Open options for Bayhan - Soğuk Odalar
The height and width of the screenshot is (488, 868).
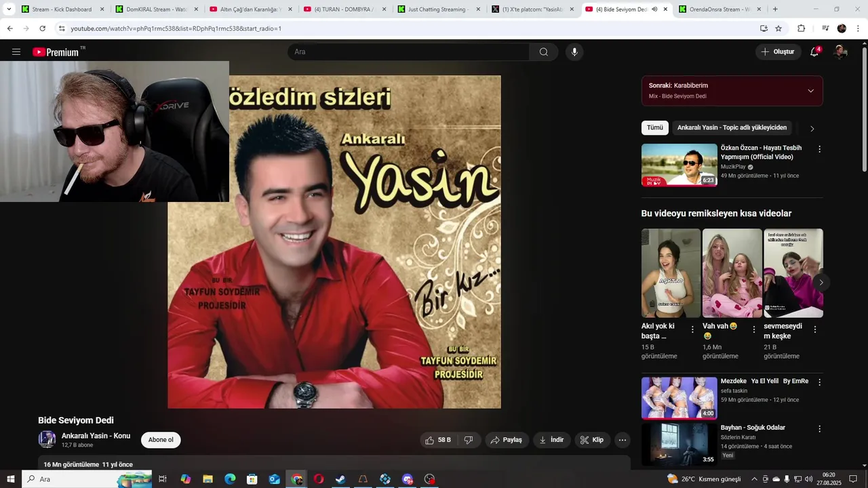(x=819, y=429)
